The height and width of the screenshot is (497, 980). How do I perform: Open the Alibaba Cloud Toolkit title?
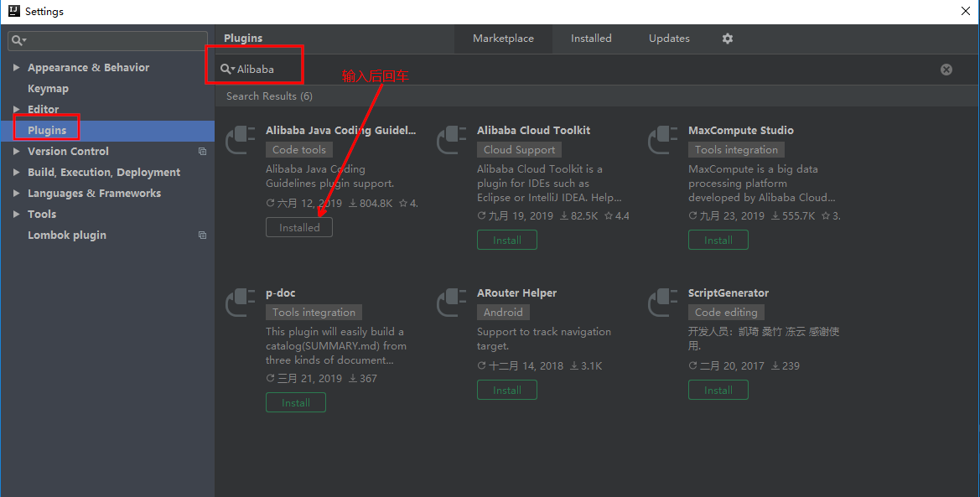533,130
